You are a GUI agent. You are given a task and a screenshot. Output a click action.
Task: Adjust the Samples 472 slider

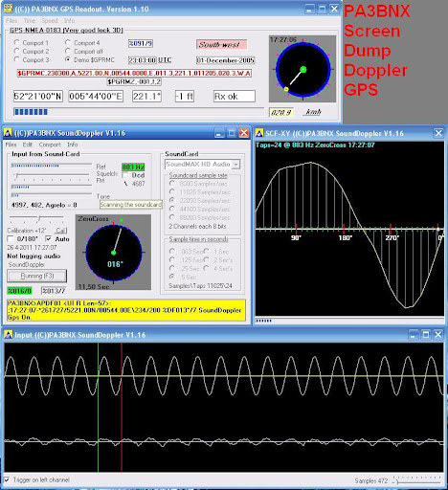click(x=417, y=479)
